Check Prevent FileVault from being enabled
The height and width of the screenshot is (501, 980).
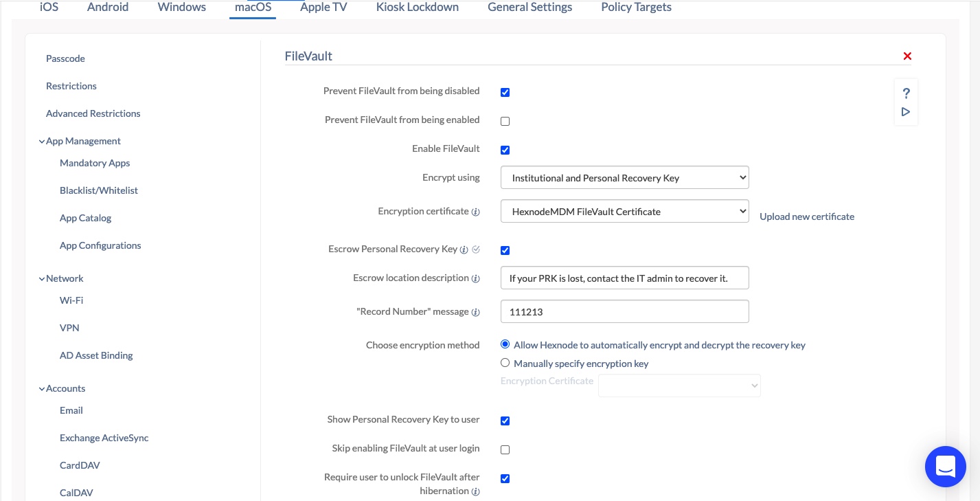tap(505, 121)
